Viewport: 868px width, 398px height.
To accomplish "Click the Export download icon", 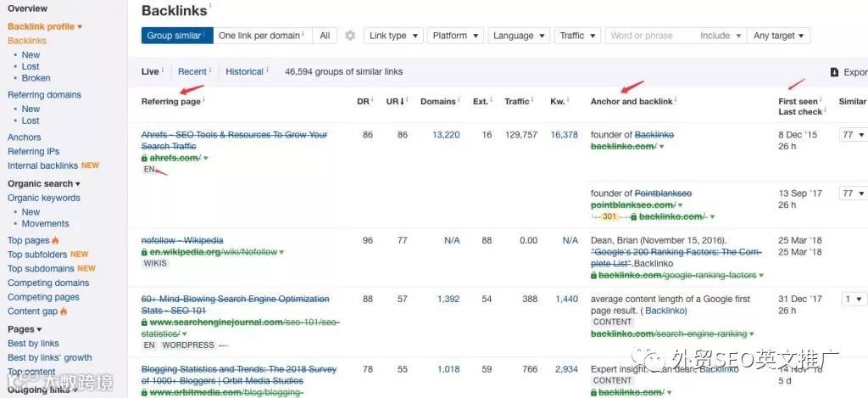I will point(834,72).
